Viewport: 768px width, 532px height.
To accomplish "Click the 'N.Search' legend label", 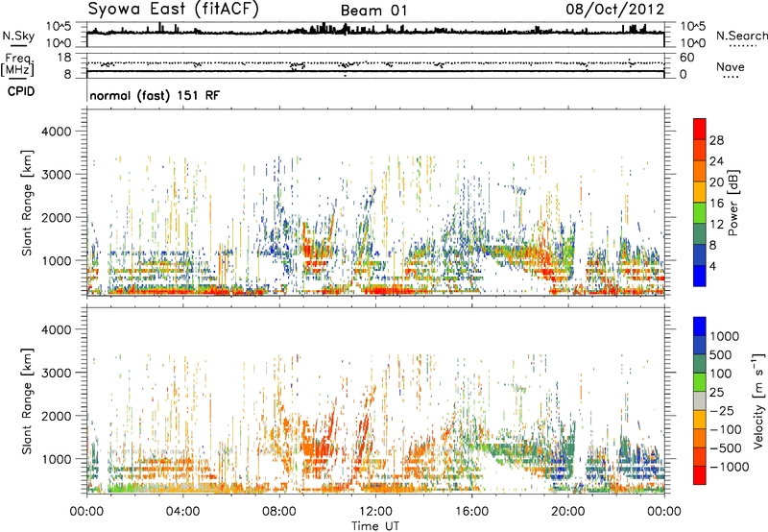I will [x=741, y=36].
